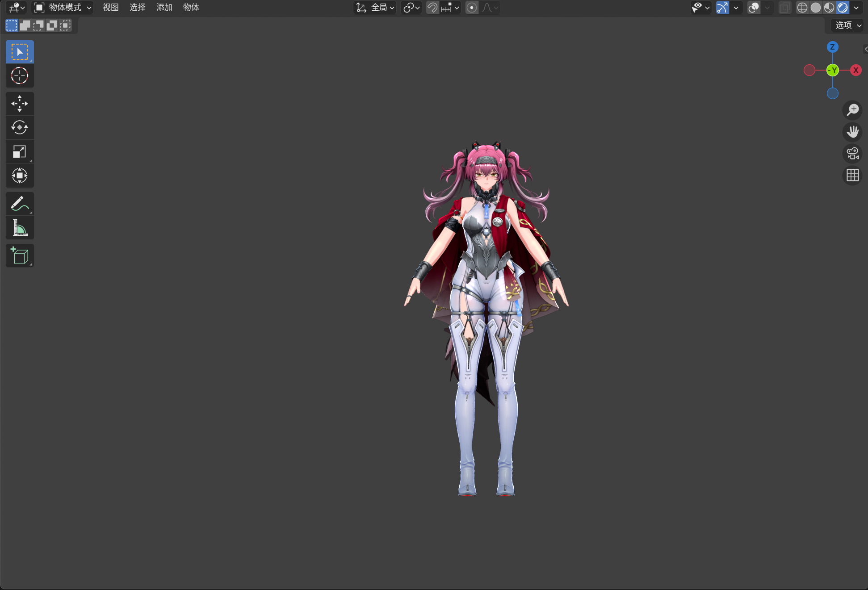Select the Select Box tool
Image resolution: width=868 pixels, height=590 pixels.
pyautogui.click(x=20, y=52)
